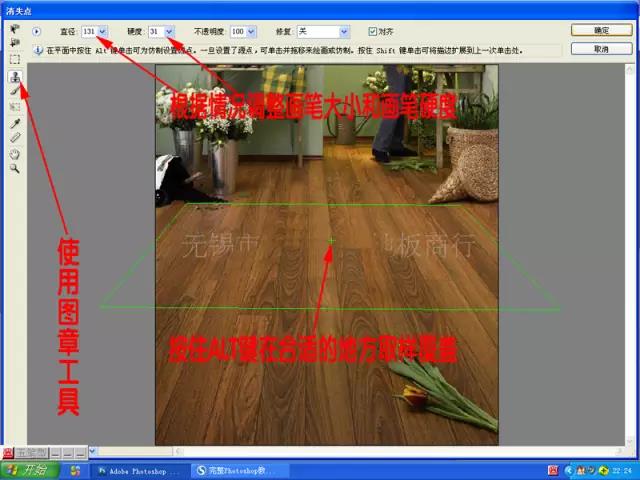Toggle the 对齐 (Aligned) checkbox
640x480 pixels.
372,31
